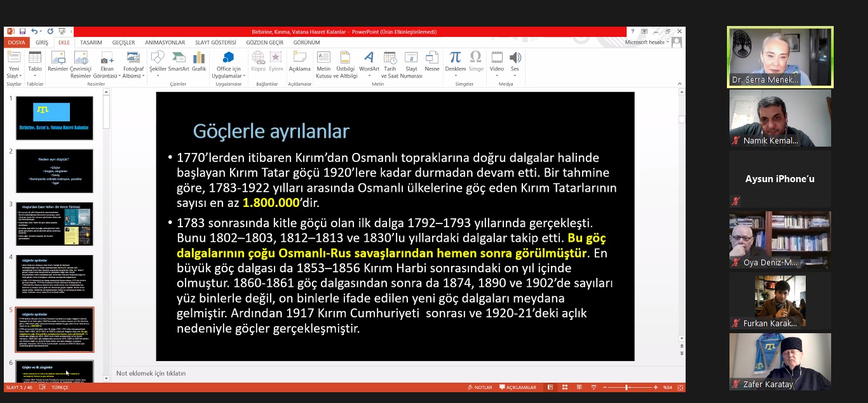Open the DOSYA file menu
Screen dimensions: 868x403
click(17, 43)
